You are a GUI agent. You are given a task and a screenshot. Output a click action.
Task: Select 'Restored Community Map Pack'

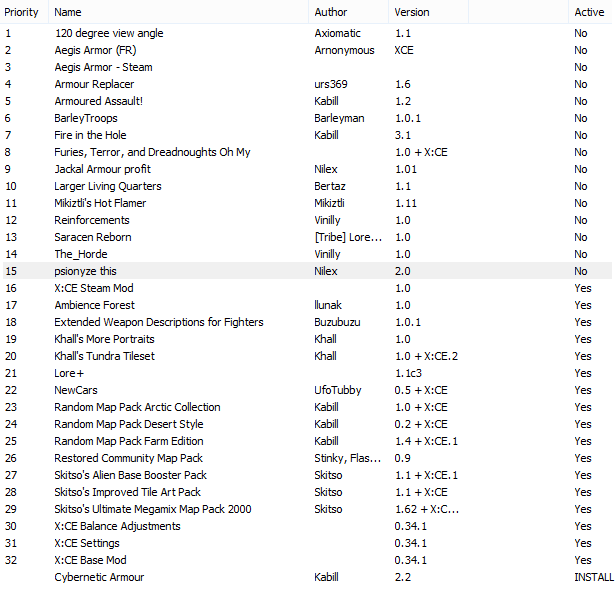pyautogui.click(x=128, y=458)
